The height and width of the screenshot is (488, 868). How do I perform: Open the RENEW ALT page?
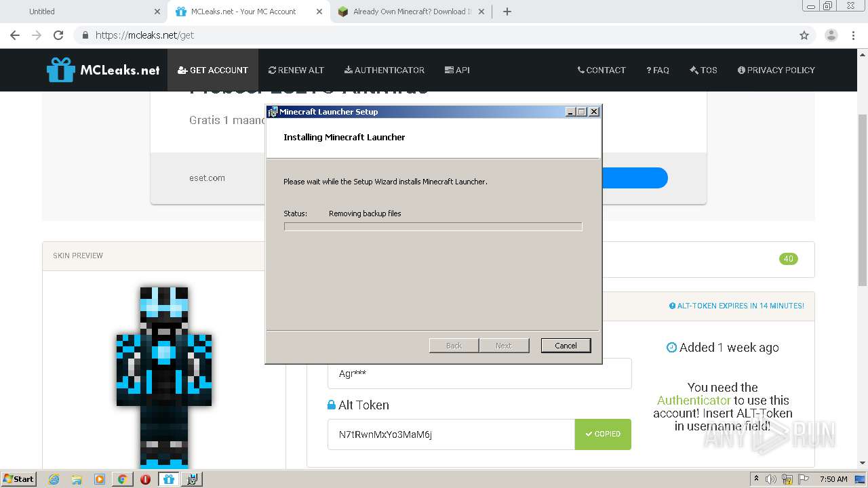296,70
